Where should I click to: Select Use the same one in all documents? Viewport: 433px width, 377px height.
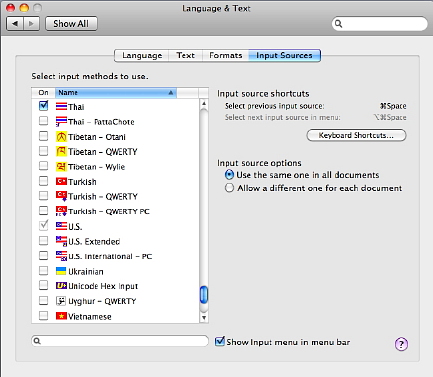click(x=229, y=175)
